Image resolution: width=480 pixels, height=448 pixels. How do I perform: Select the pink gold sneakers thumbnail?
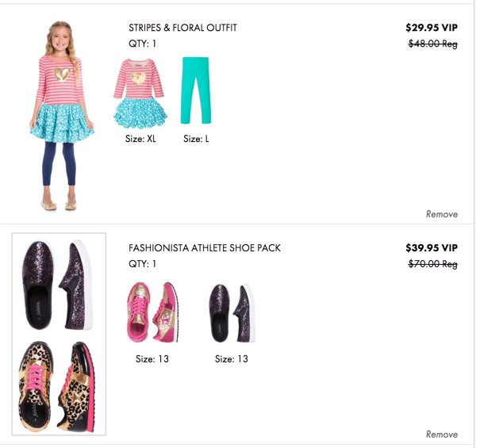click(x=152, y=312)
